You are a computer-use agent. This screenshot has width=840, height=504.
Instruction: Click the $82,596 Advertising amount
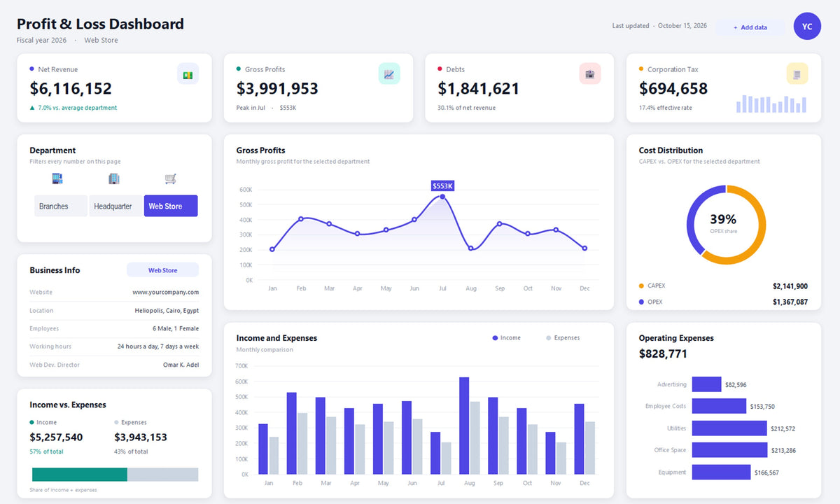coord(736,385)
